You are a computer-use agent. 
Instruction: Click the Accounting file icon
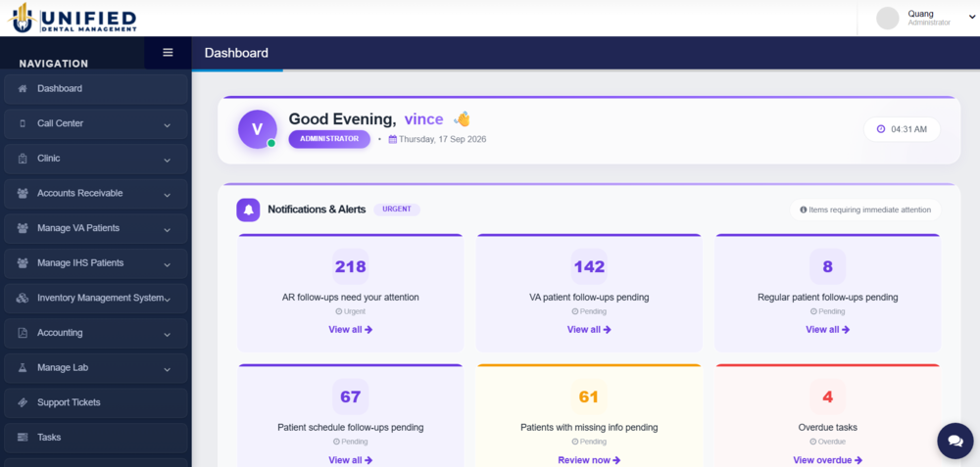(23, 333)
